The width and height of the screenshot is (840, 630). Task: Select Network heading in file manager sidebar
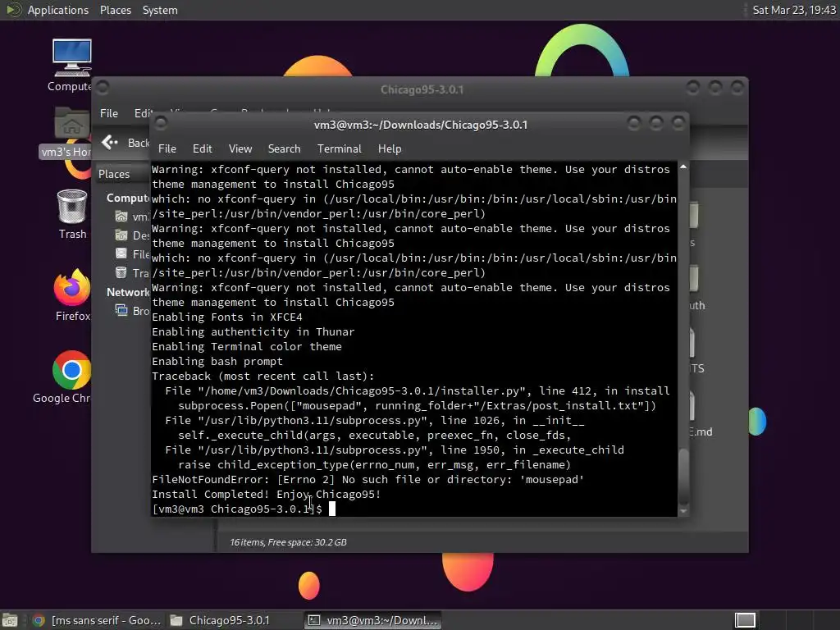[x=128, y=293]
